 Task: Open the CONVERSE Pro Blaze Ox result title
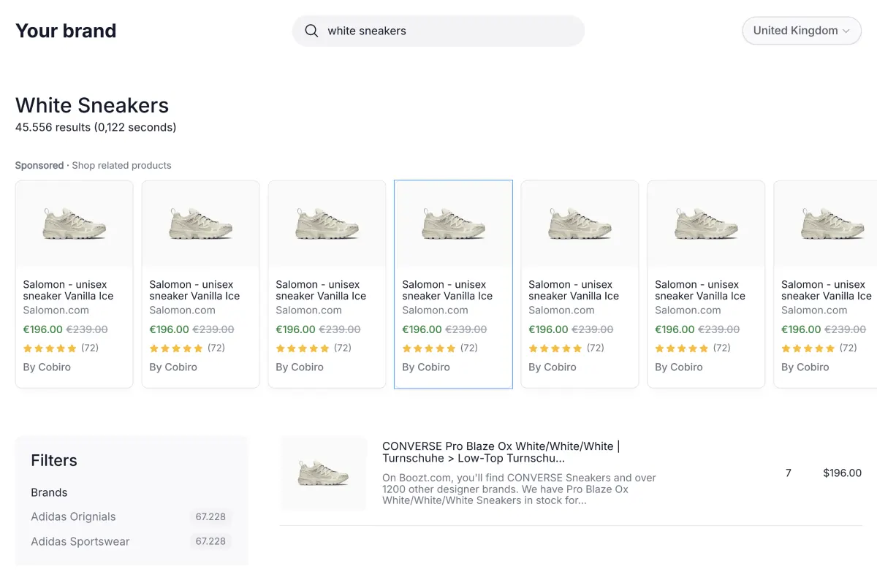click(x=501, y=452)
